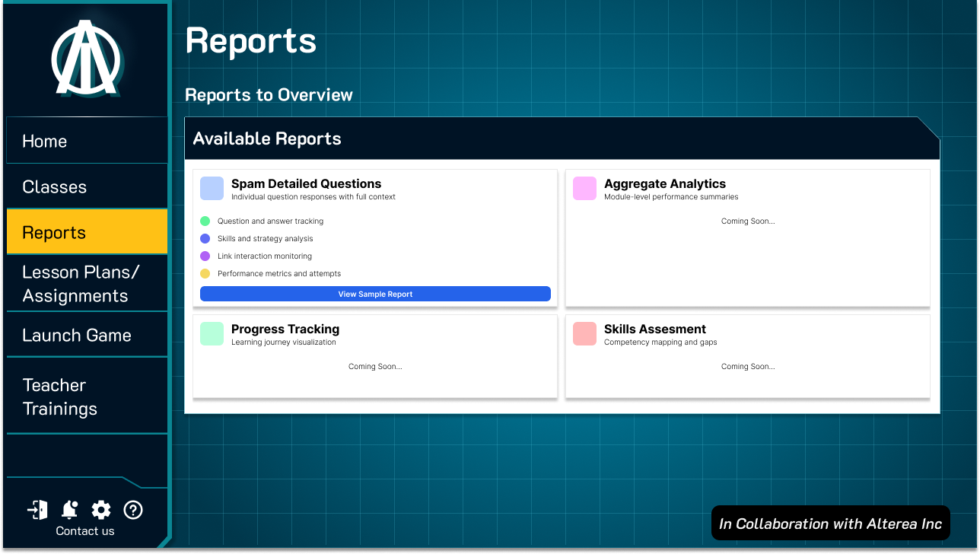Open Teacher Trainings page
The height and width of the screenshot is (554, 980).
click(87, 396)
